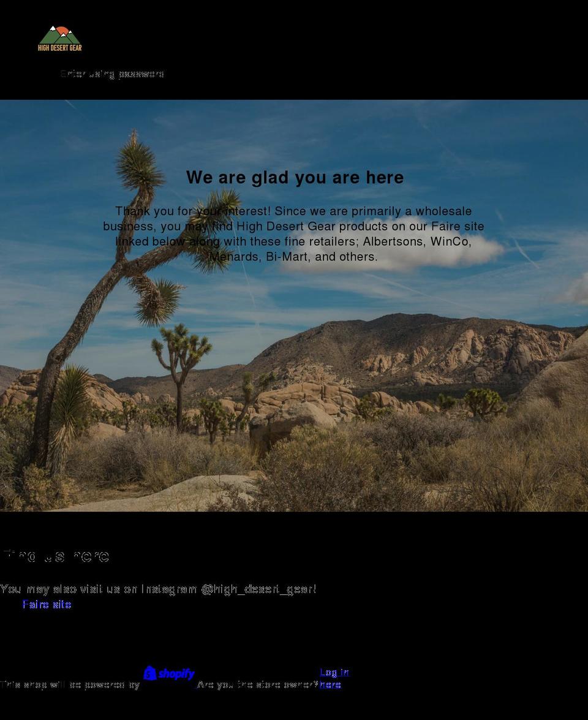The image size is (588, 720).
Task: Select the paragraph beginning 'Thank you for your interest!'
Action: coord(294,233)
